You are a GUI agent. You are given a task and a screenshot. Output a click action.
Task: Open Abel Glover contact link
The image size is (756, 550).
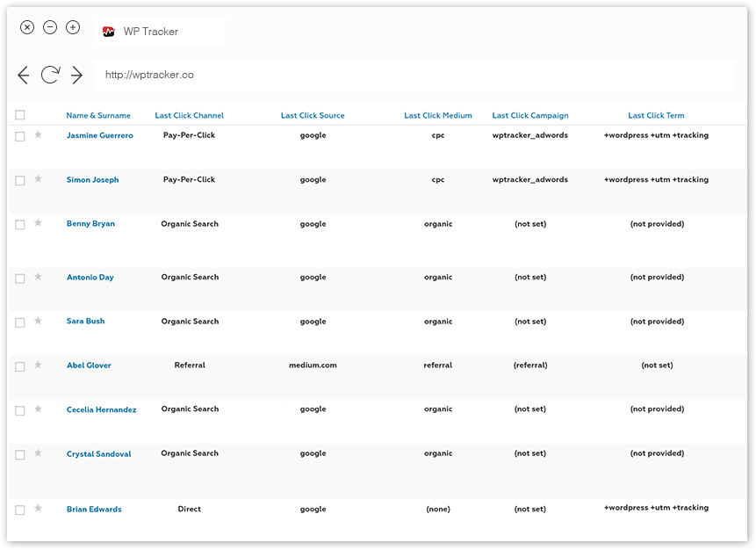(89, 365)
